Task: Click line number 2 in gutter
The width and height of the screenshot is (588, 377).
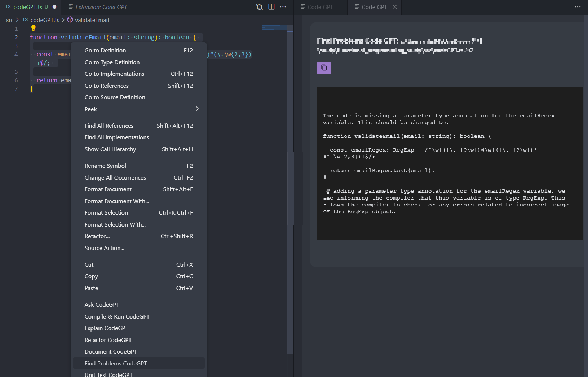Action: pyautogui.click(x=16, y=37)
